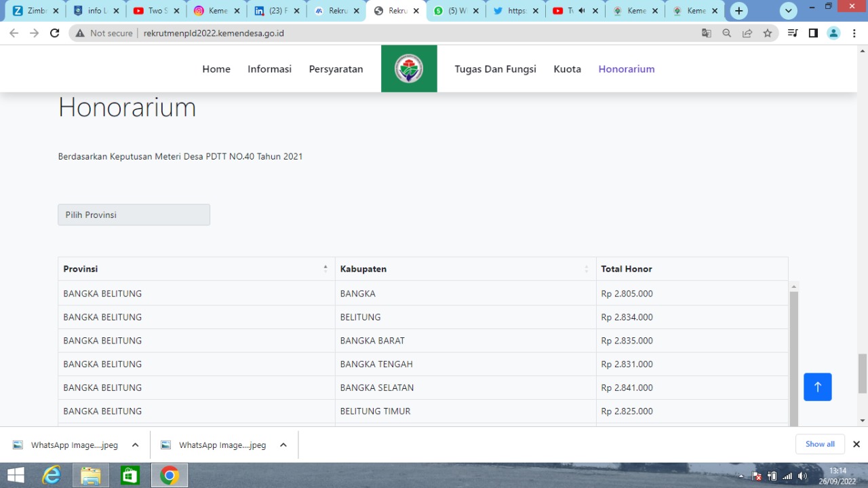Switch to the Zimbra browser tab
Screen dimensions: 868x488
coord(33,11)
